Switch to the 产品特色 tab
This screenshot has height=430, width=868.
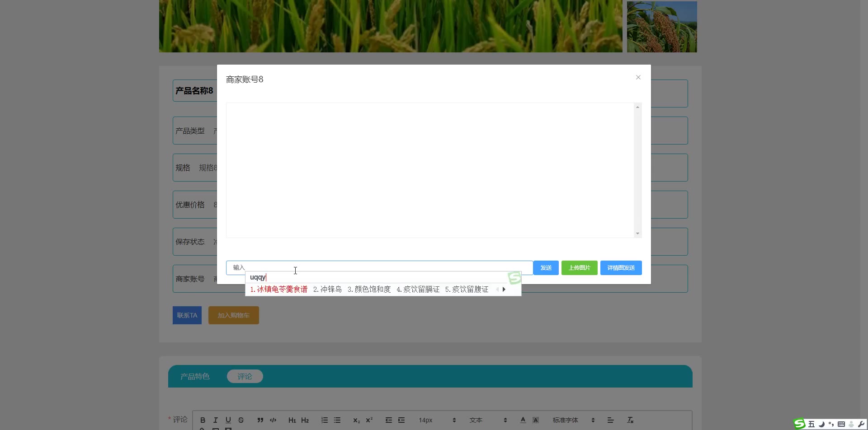pyautogui.click(x=195, y=376)
